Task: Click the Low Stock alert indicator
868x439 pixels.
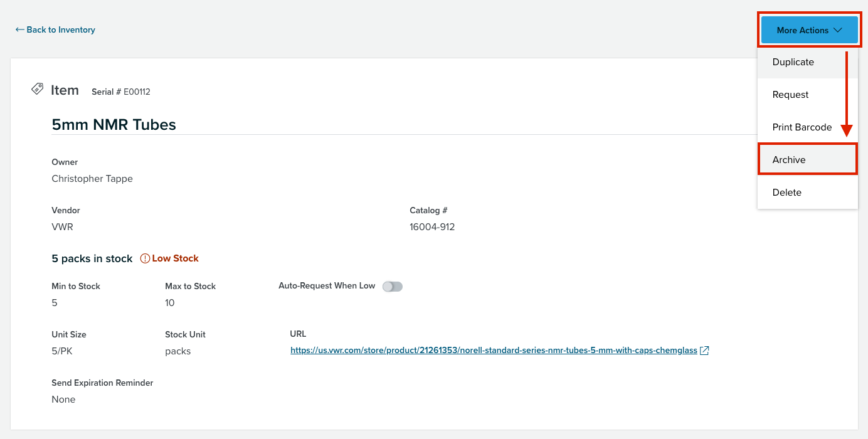Action: click(169, 258)
